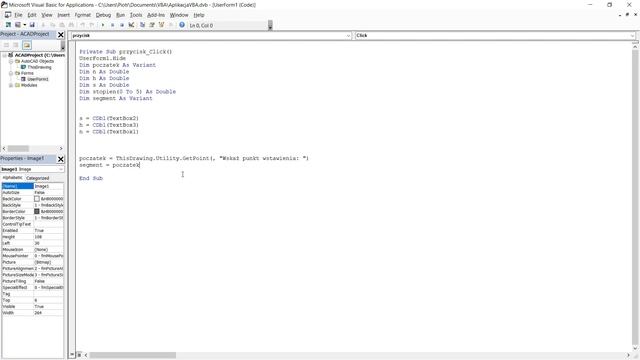Open the Image1 object selector dropdown
Viewport: 640px width, 360px height.
(x=60, y=169)
